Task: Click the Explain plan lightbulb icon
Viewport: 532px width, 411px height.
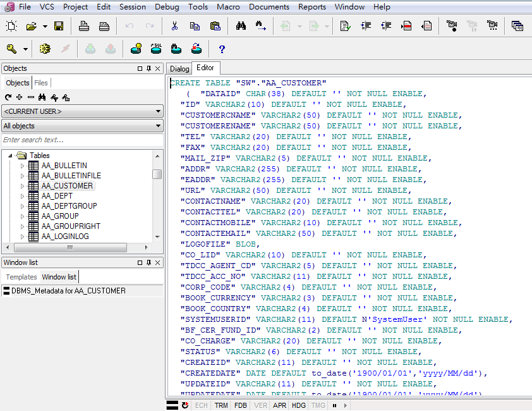Action: (x=136, y=49)
